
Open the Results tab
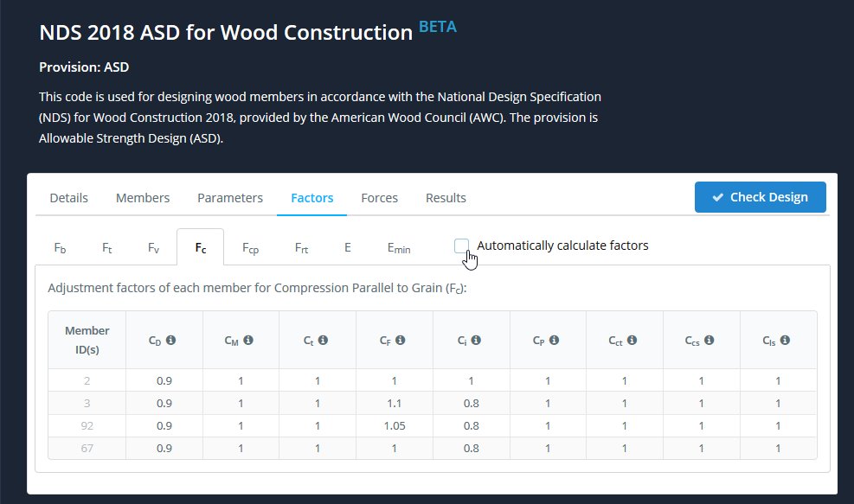point(446,198)
